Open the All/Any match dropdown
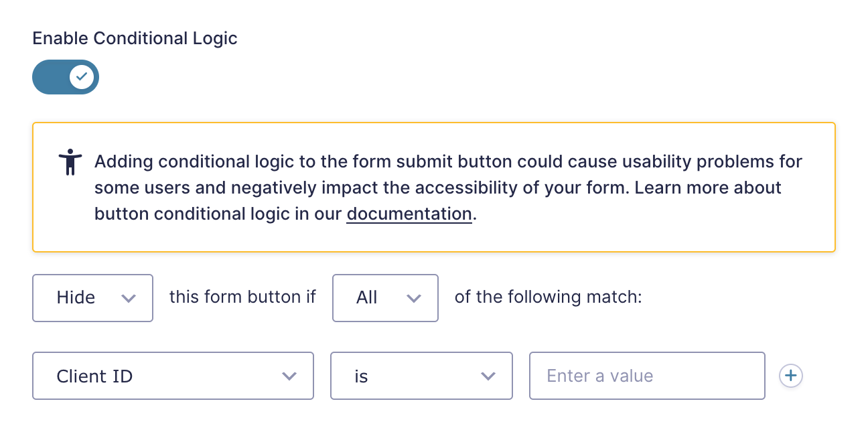868x430 pixels. [x=385, y=298]
